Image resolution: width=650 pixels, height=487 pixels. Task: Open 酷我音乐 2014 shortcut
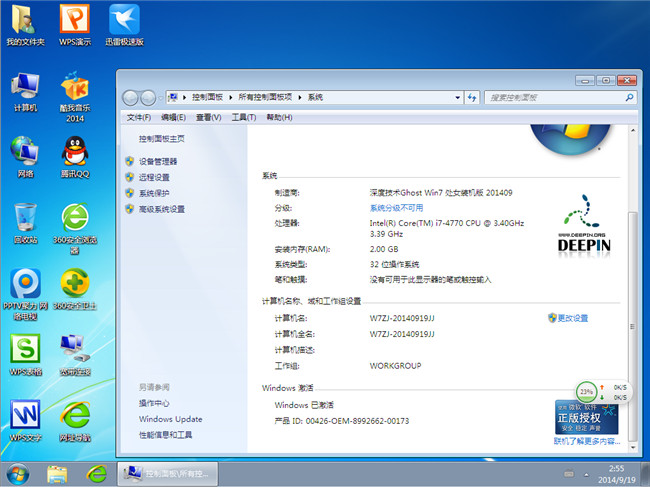click(x=75, y=97)
